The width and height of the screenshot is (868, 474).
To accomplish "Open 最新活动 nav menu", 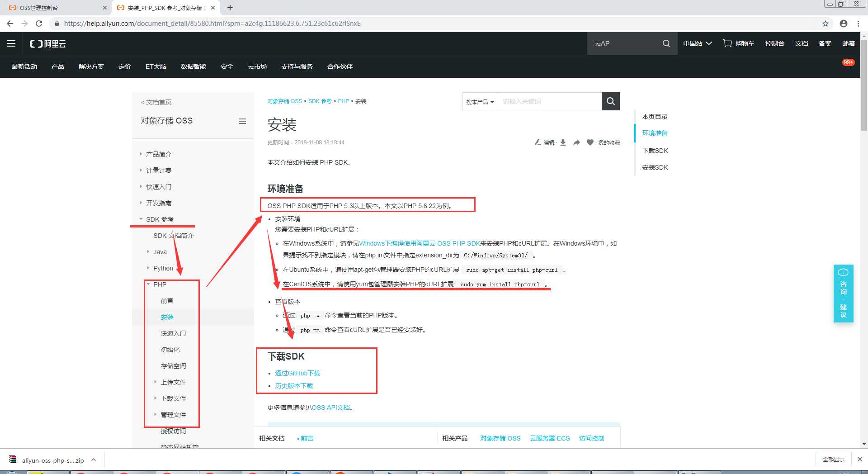I will [24, 66].
